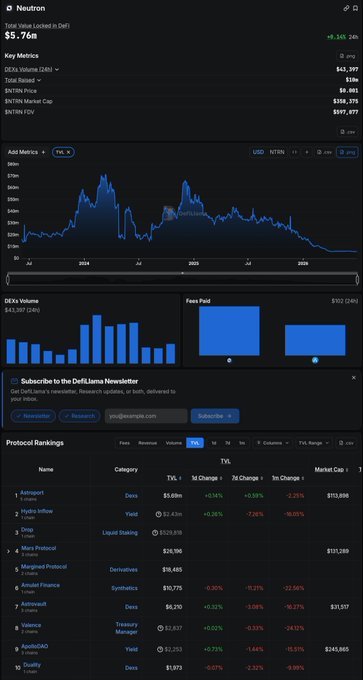Expand the Mars Protocol row
Viewport: 363px width, 680px height.
point(8,551)
